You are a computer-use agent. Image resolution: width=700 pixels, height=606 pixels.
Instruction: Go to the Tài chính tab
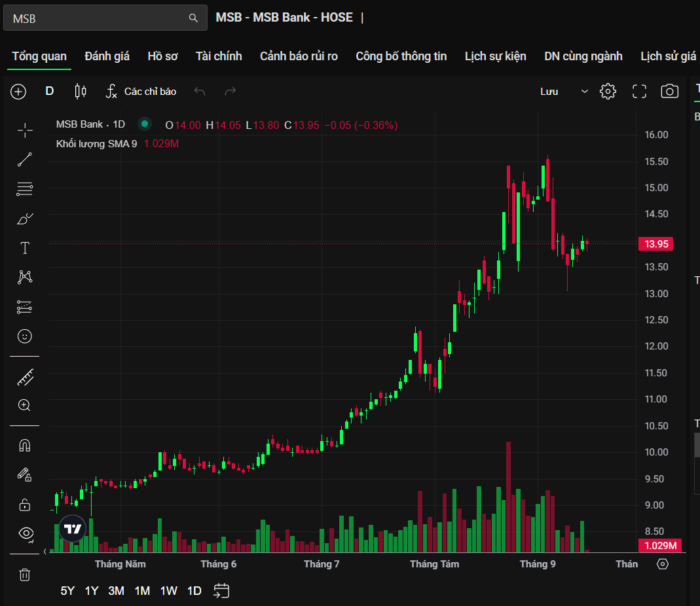[219, 56]
